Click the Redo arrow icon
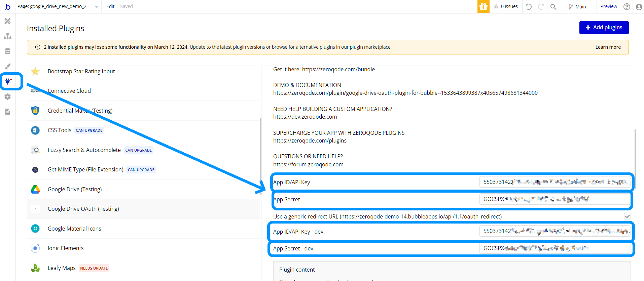Image resolution: width=644 pixels, height=281 pixels. tap(541, 6)
